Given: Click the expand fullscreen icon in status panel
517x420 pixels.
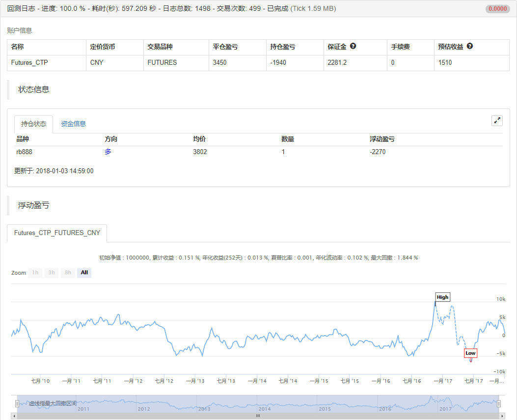Looking at the screenshot, I should [497, 121].
